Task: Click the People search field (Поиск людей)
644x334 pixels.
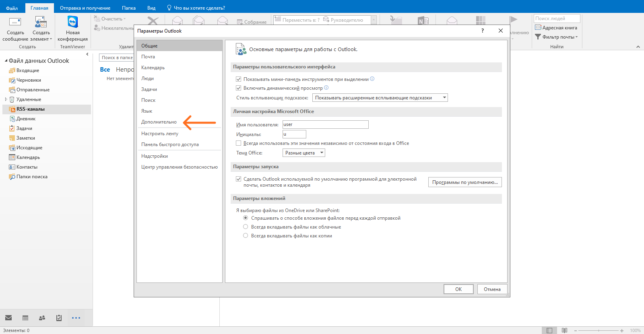Action: coord(557,19)
